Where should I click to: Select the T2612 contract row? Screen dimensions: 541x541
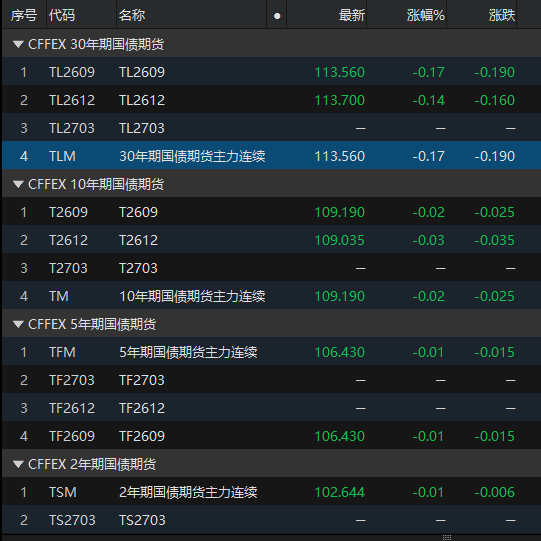point(272,240)
